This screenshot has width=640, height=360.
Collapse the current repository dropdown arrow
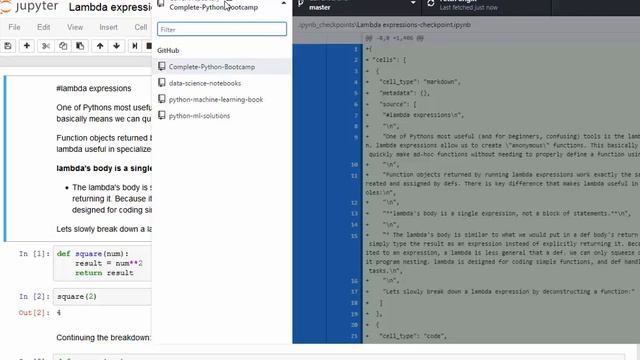coord(284,3)
